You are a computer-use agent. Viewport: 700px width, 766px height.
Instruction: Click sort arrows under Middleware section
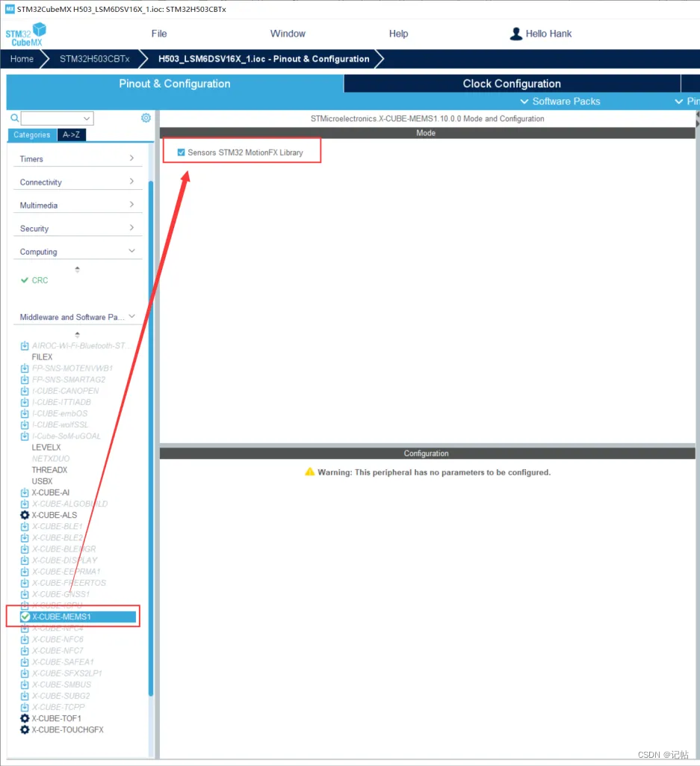77,335
